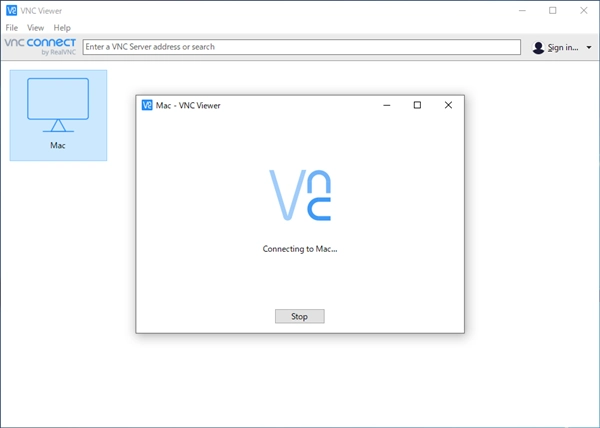Click the Sign in link
The width and height of the screenshot is (600, 428).
click(563, 47)
